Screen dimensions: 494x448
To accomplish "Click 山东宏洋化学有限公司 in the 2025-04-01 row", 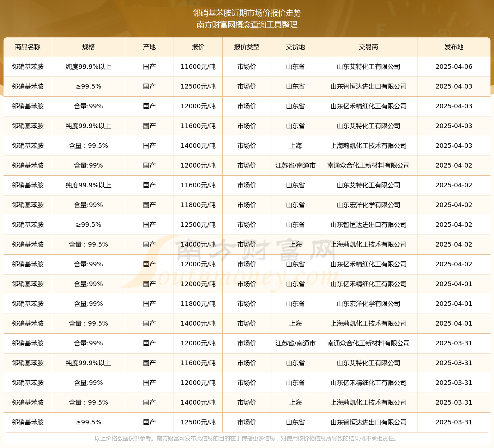I will [x=368, y=304].
